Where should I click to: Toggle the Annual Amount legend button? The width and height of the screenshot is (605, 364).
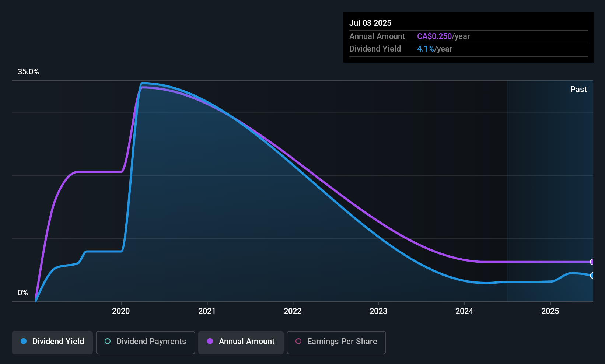pyautogui.click(x=241, y=343)
